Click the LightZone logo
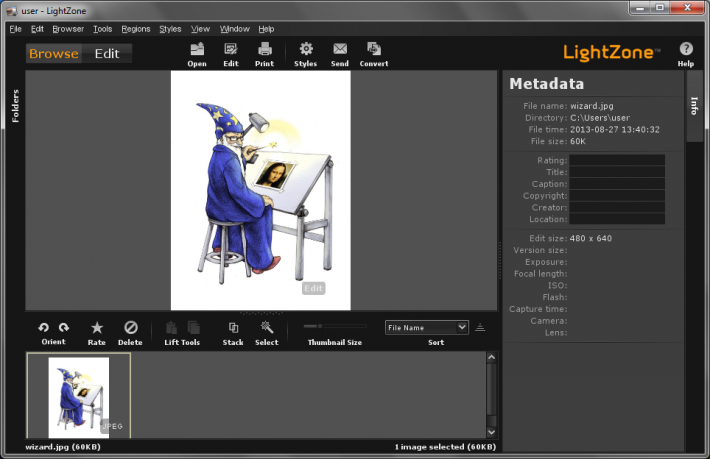The height and width of the screenshot is (459, 710). (x=611, y=53)
